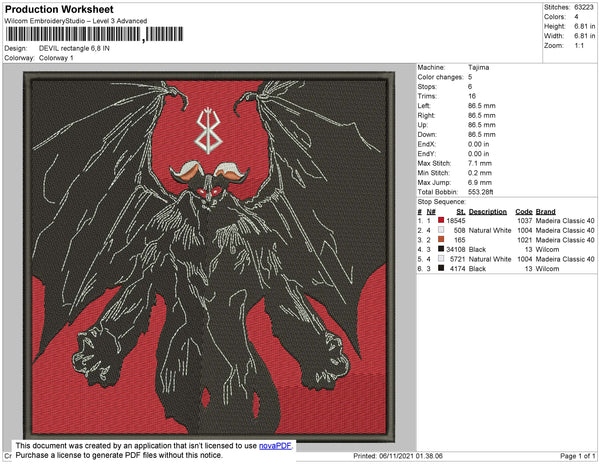This screenshot has width=600, height=464.
Task: Click the Machine value Tajima
Action: pos(478,67)
